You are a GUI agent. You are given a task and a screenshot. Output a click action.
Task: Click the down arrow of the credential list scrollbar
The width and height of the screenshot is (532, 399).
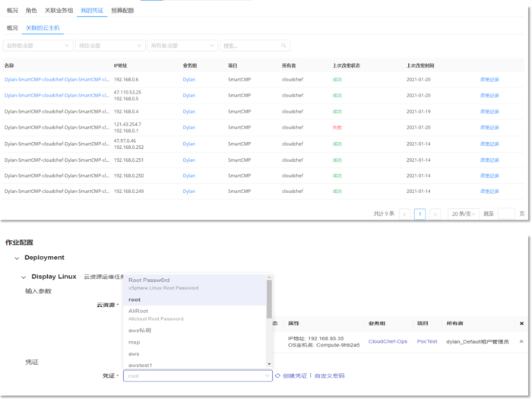pyautogui.click(x=269, y=364)
